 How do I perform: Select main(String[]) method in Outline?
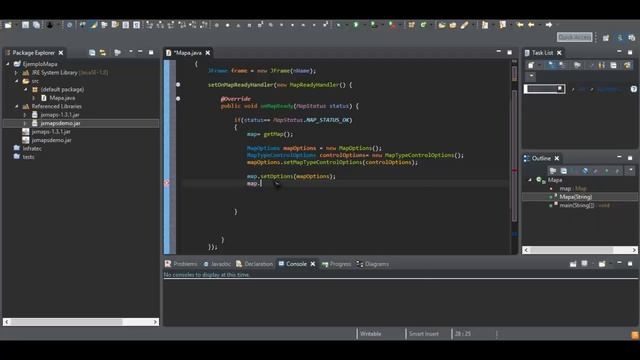pos(576,205)
